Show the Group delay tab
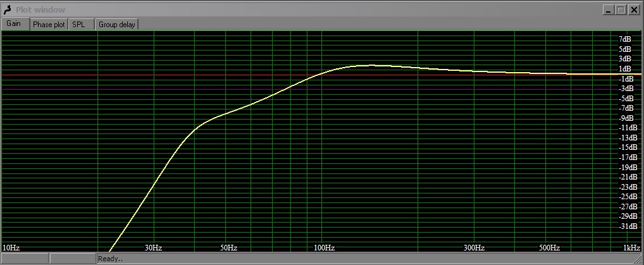The width and height of the screenshot is (644, 265). 116,25
